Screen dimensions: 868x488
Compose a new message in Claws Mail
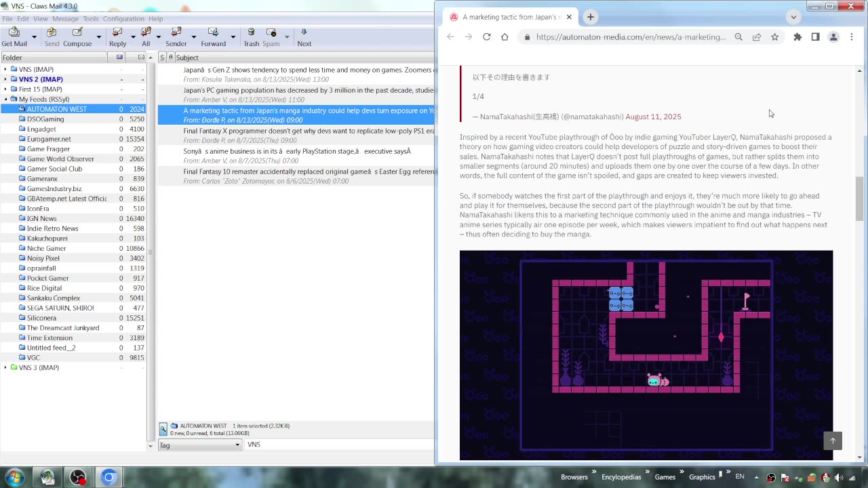click(77, 37)
